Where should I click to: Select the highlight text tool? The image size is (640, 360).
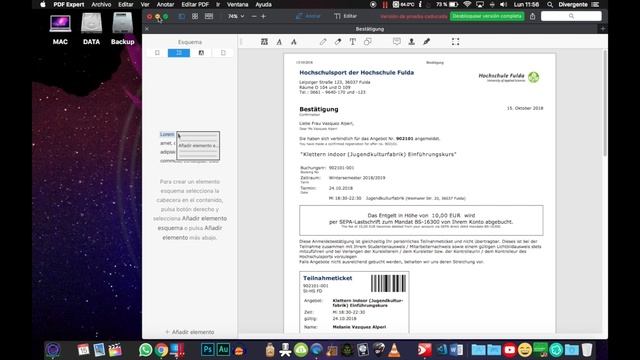point(264,42)
